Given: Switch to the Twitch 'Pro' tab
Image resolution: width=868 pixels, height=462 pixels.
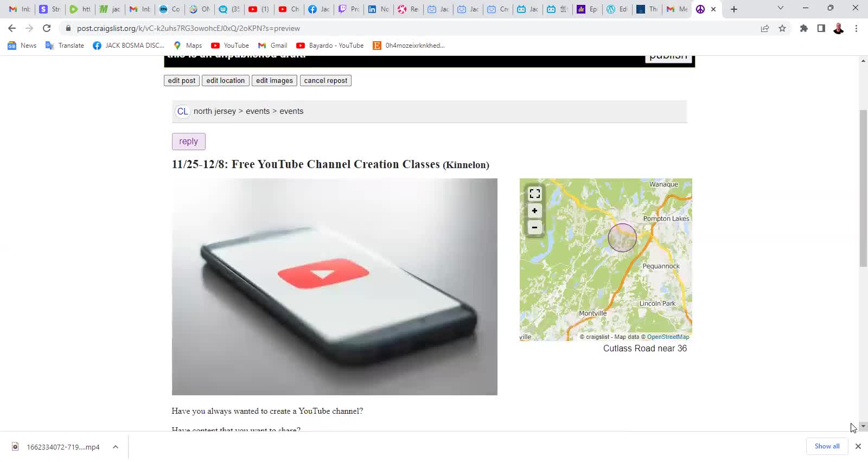Looking at the screenshot, I should 348,9.
